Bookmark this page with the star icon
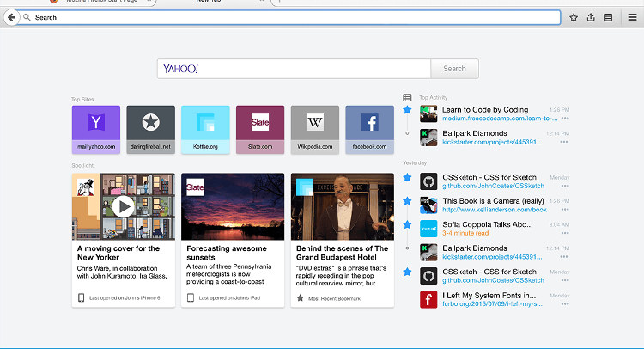Image resolution: width=644 pixels, height=349 pixels. click(x=574, y=17)
